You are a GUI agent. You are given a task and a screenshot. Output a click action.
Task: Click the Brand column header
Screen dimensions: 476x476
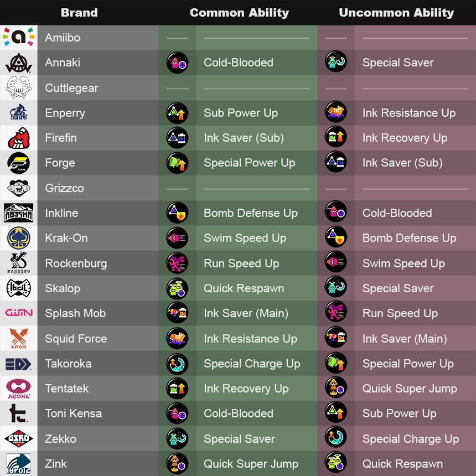click(x=79, y=13)
